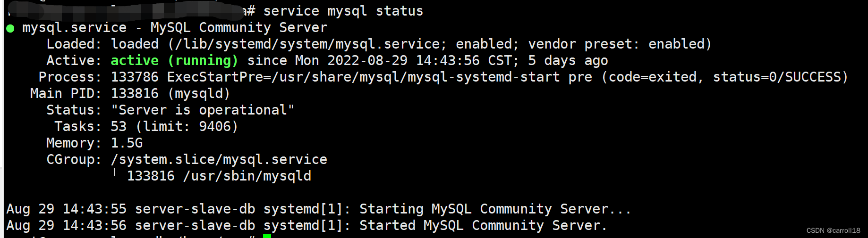Click the 'service mysql status' command text

coord(343,11)
